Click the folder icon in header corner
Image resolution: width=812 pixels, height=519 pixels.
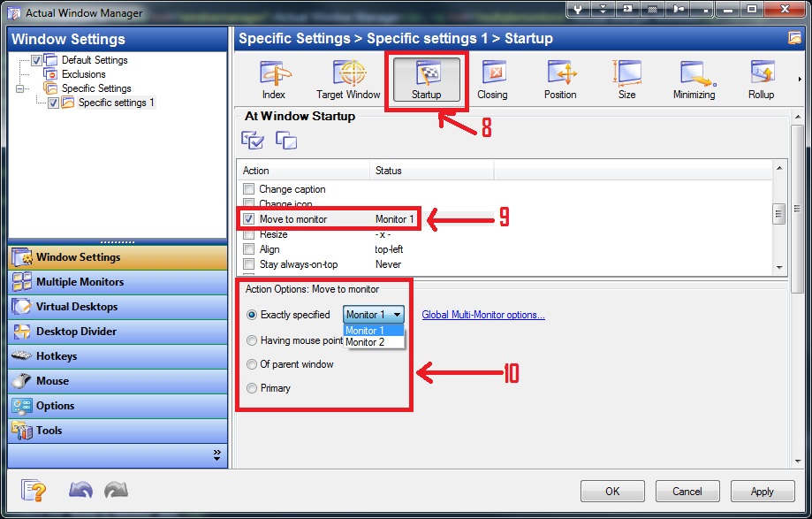pos(794,38)
